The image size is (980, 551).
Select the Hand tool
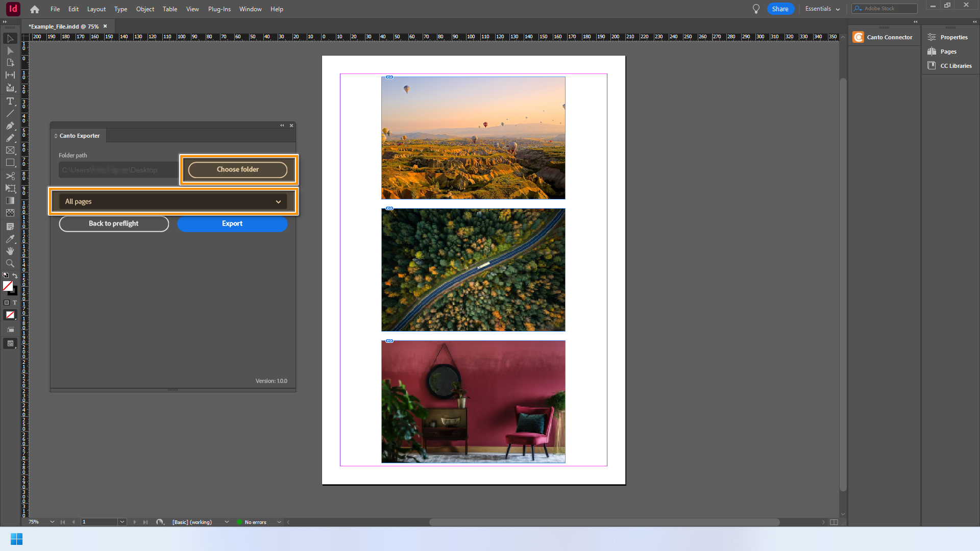pyautogui.click(x=10, y=251)
